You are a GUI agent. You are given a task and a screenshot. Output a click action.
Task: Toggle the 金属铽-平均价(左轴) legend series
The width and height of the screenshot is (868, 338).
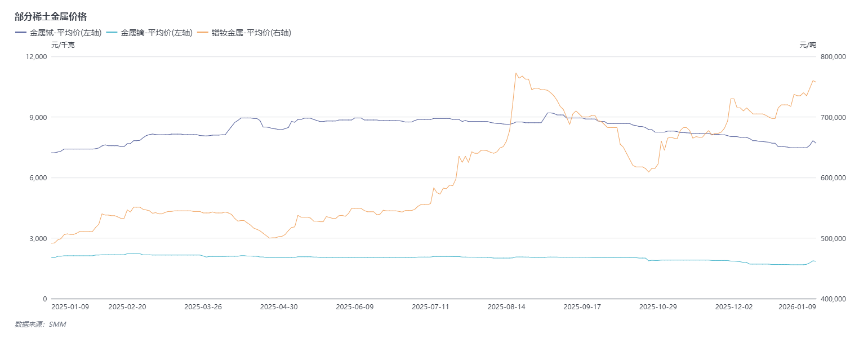coord(59,33)
